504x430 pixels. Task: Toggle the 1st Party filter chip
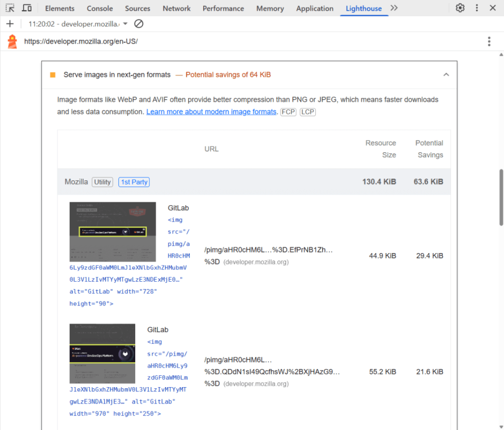(x=133, y=181)
